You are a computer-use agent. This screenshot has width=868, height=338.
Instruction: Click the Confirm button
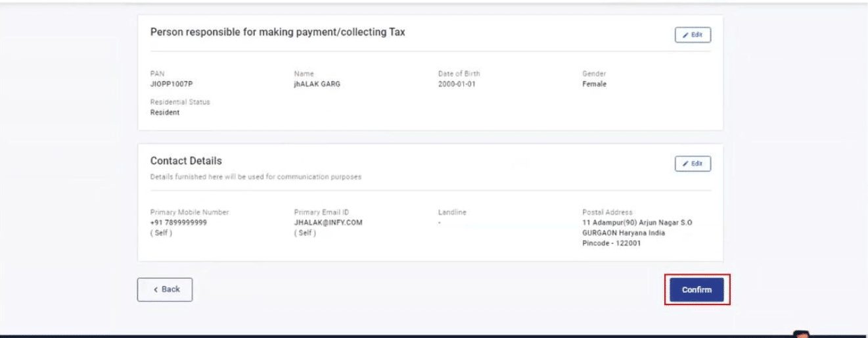tap(697, 289)
